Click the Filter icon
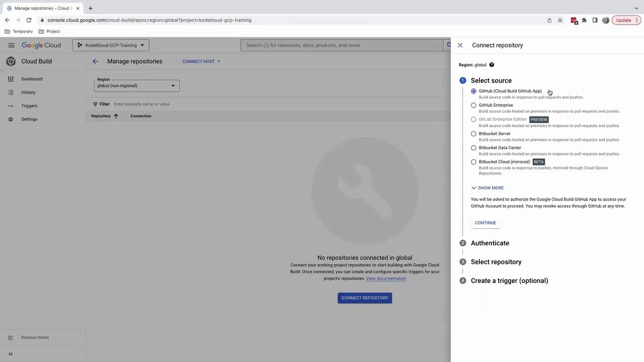The image size is (644, 362). 95,104
